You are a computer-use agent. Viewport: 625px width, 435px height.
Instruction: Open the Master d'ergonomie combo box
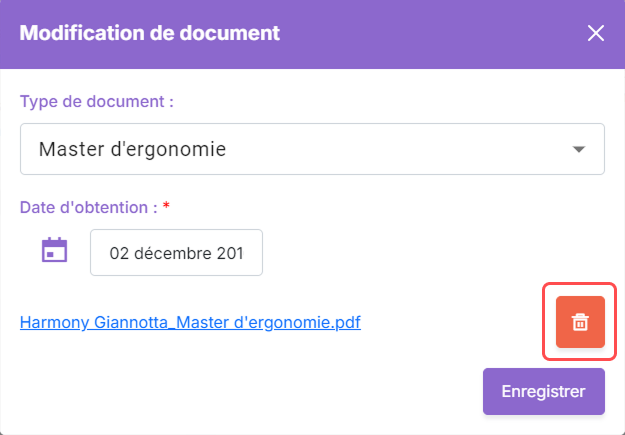(x=312, y=149)
